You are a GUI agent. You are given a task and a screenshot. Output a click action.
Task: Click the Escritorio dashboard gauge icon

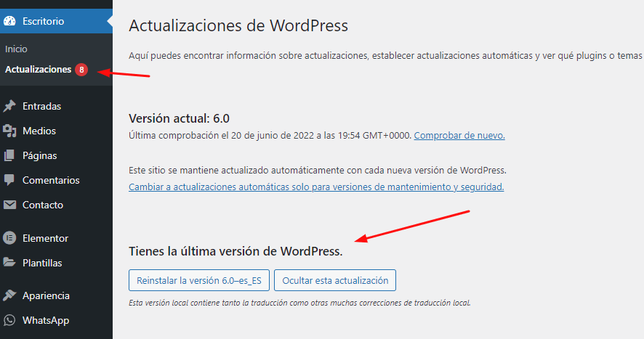[x=9, y=21]
